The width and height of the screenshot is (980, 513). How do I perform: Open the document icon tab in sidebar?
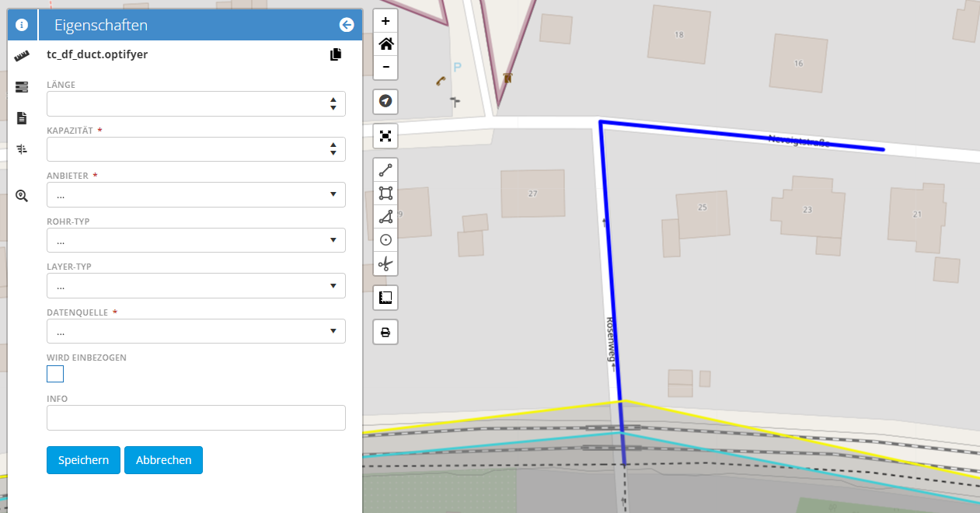tap(22, 118)
